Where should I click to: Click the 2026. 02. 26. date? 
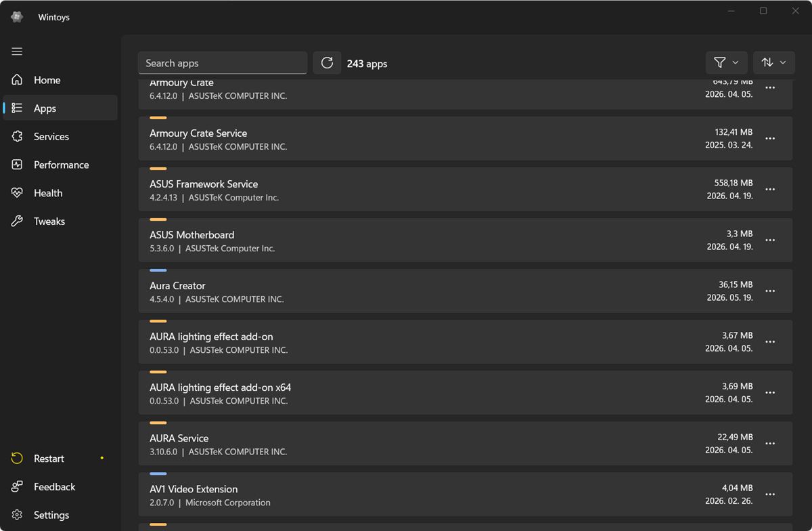tap(729, 501)
